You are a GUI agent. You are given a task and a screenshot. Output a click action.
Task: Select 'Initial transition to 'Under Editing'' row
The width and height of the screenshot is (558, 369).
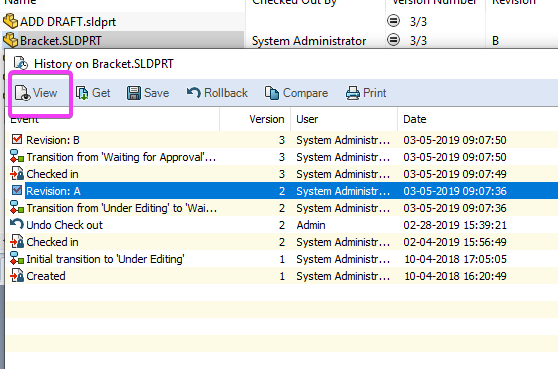[282, 259]
